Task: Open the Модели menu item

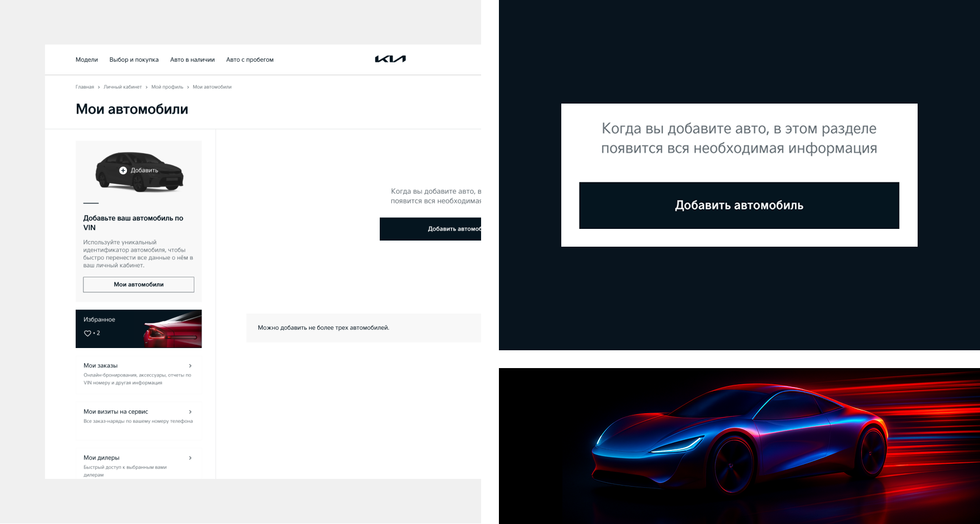Action: coord(87,60)
